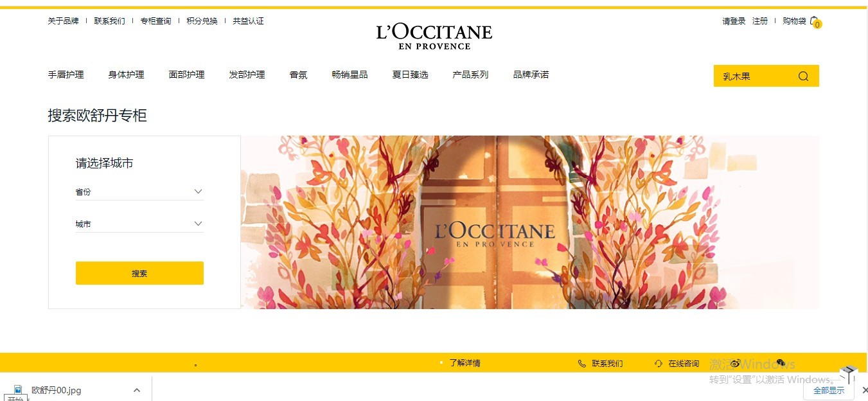
Task: Expand the 城市 dropdown
Action: [139, 224]
